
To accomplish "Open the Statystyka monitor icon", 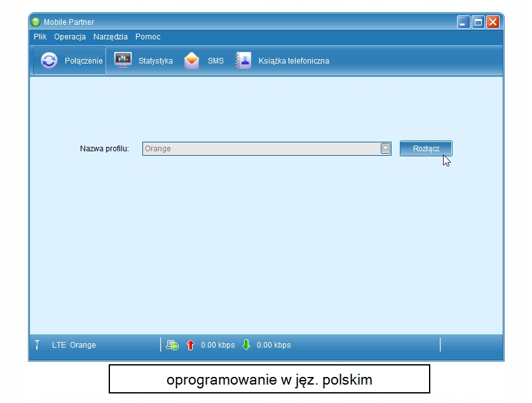I will tap(123, 60).
